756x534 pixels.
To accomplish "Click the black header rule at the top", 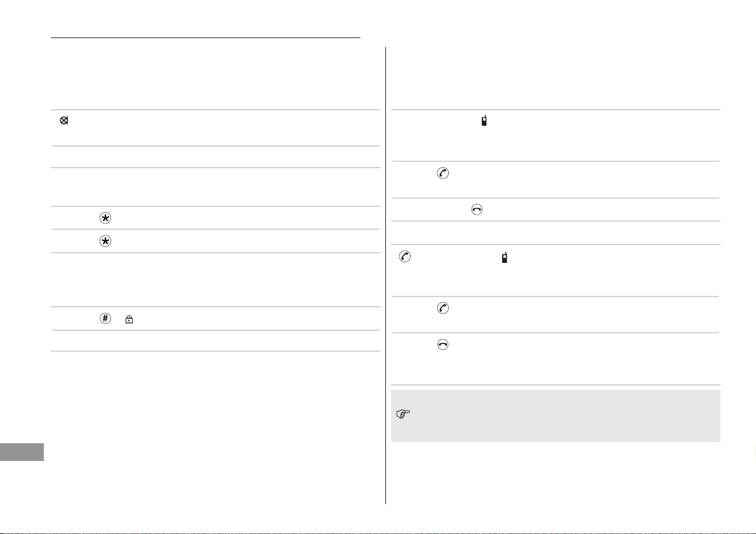I will 206,37.
